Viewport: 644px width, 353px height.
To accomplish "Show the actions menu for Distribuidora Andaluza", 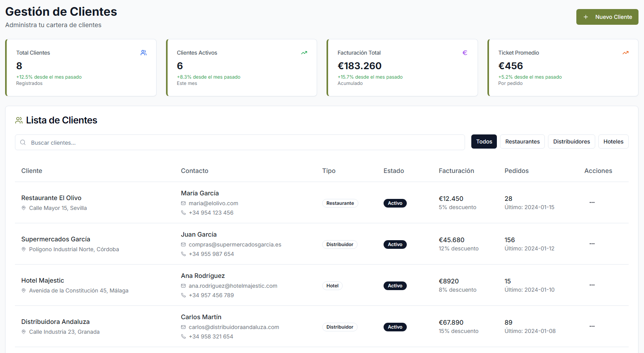I will [x=592, y=326].
